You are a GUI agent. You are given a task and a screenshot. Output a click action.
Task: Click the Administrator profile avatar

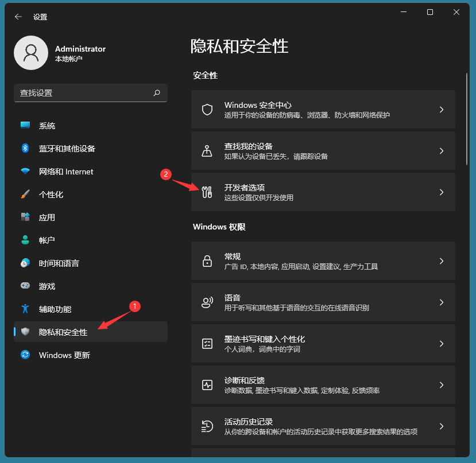(31, 53)
